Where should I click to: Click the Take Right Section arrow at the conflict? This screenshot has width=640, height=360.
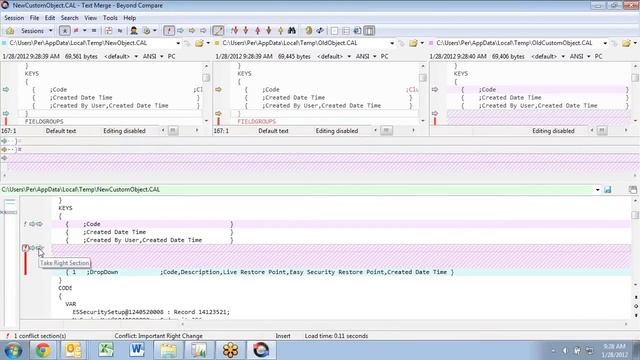point(39,248)
